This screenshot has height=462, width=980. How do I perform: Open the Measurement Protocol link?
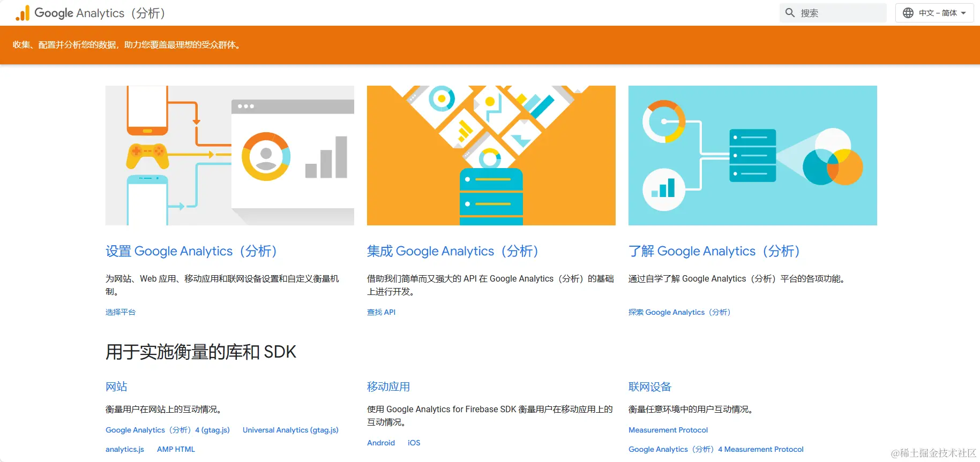click(x=668, y=430)
